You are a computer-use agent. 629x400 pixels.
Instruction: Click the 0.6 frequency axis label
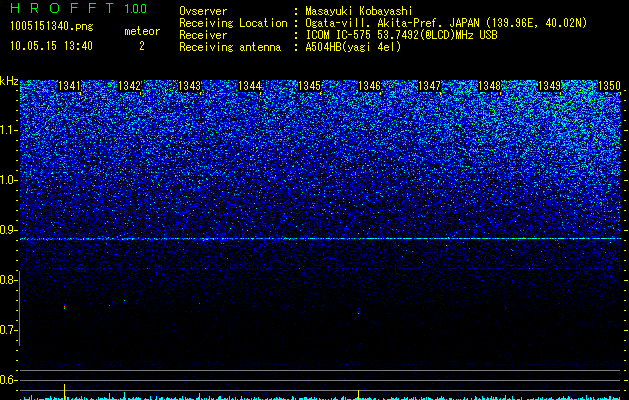[7, 380]
